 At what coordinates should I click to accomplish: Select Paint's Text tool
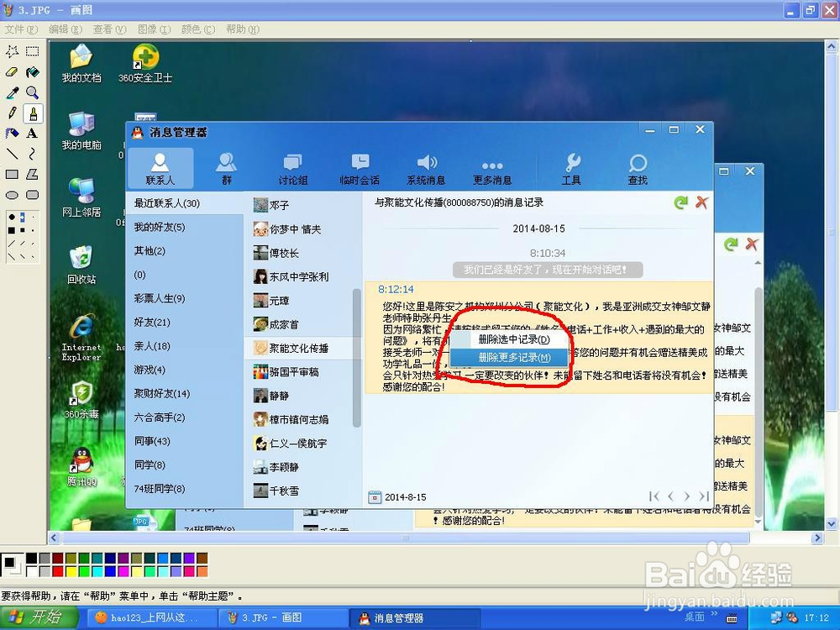pyautogui.click(x=30, y=134)
